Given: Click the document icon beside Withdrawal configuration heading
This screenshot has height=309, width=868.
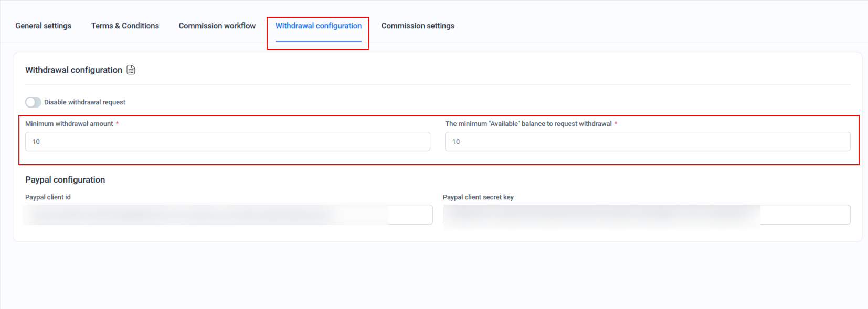Looking at the screenshot, I should point(131,70).
